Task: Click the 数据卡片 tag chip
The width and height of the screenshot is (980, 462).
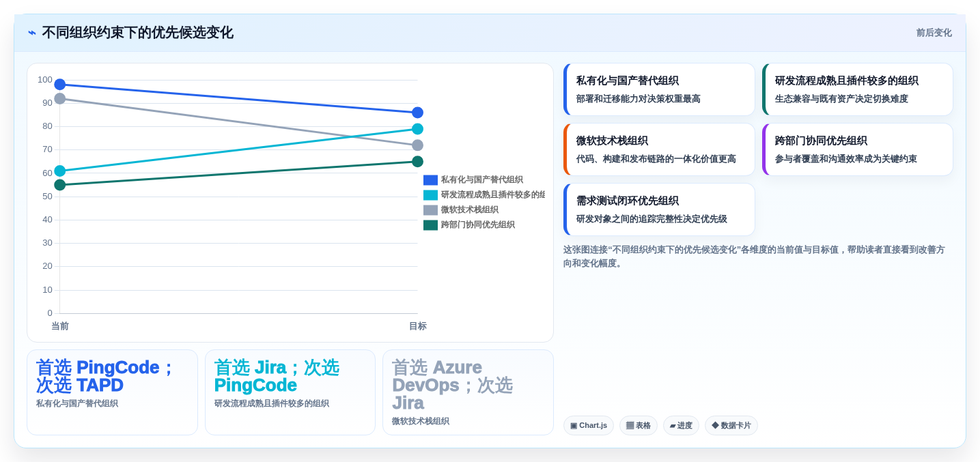Action: 731,426
